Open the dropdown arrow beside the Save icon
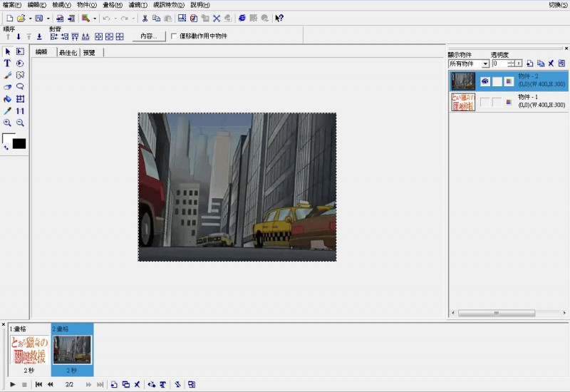Image resolution: width=570 pixels, height=392 pixels. 48,19
